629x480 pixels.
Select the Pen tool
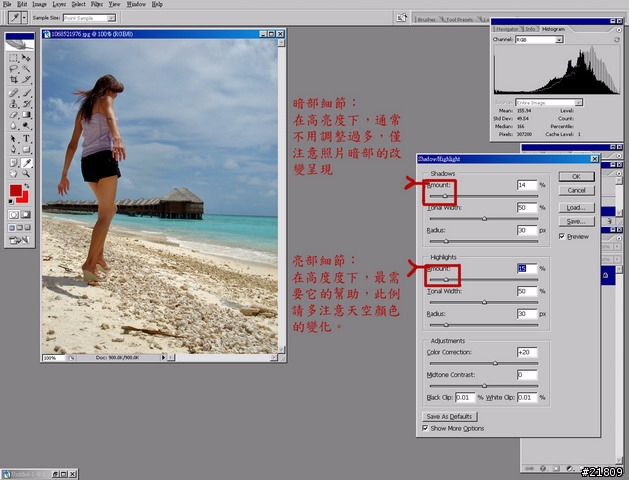(14, 150)
